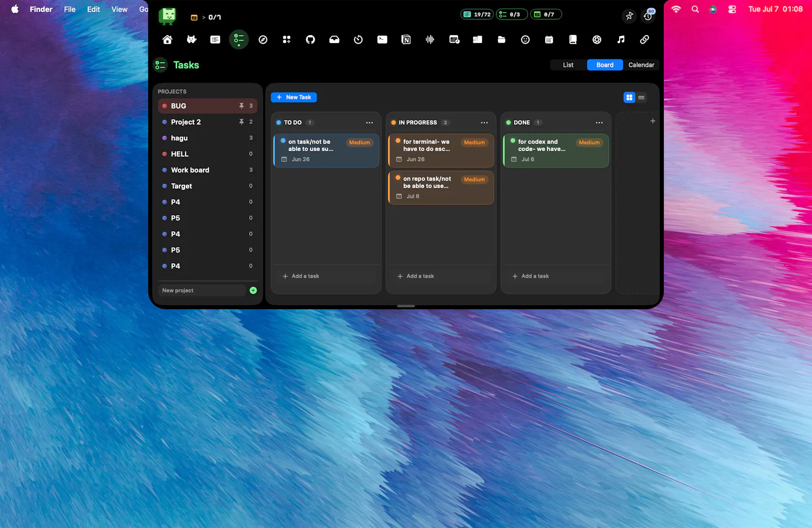Viewport: 812px width, 528px height.
Task: Create a New Task
Action: click(294, 97)
